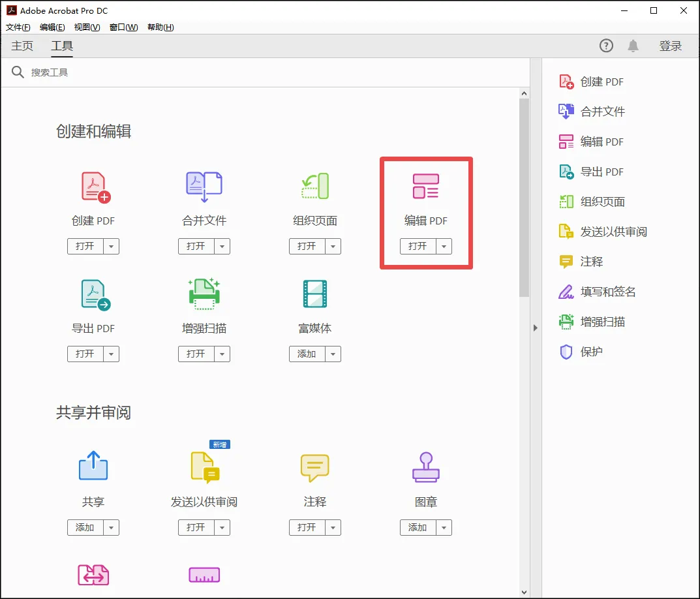This screenshot has width=700, height=599.
Task: Open the 帮助(H) menu
Action: [x=160, y=27]
